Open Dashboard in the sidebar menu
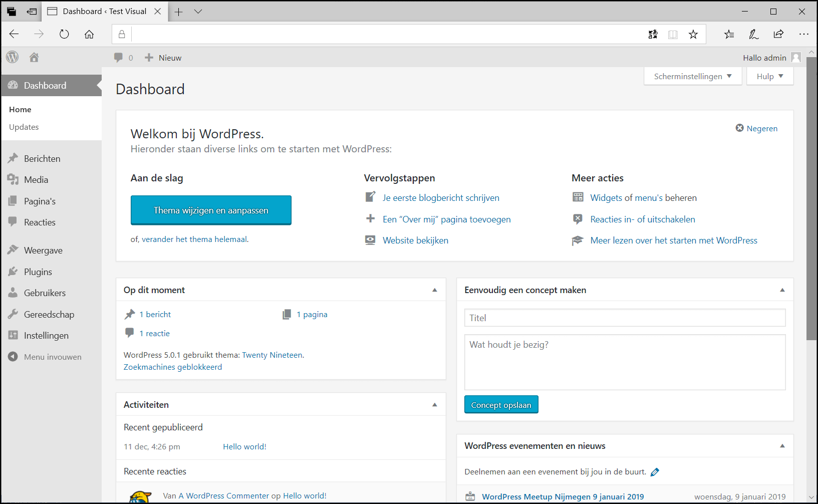The width and height of the screenshot is (818, 504). tap(51, 86)
